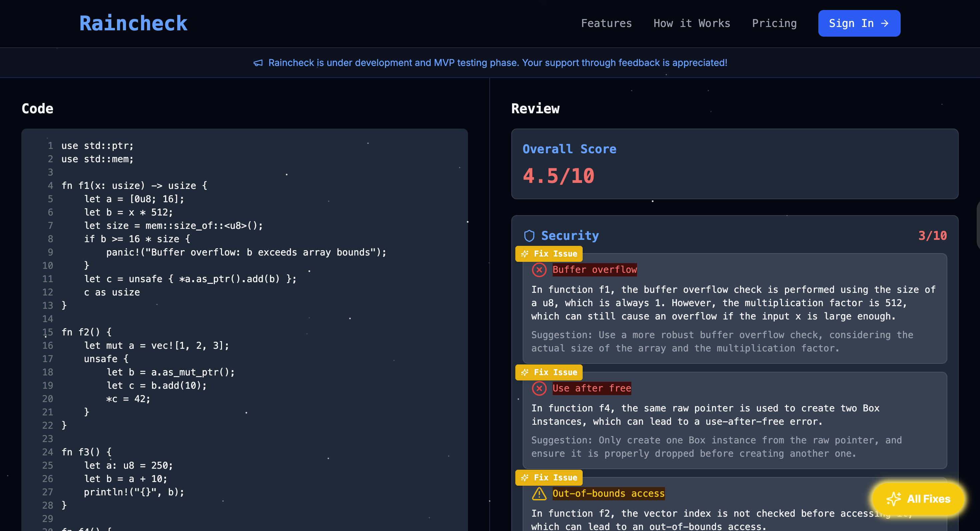Click code line 'fn f3() {'
Viewport: 980px width, 531px height.
87,452
